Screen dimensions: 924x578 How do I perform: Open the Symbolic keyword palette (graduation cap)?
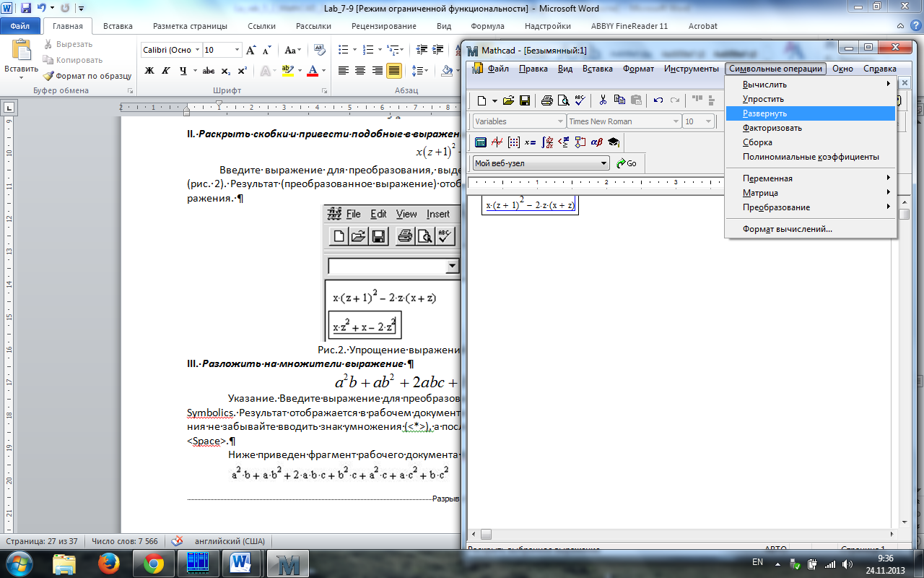point(614,142)
